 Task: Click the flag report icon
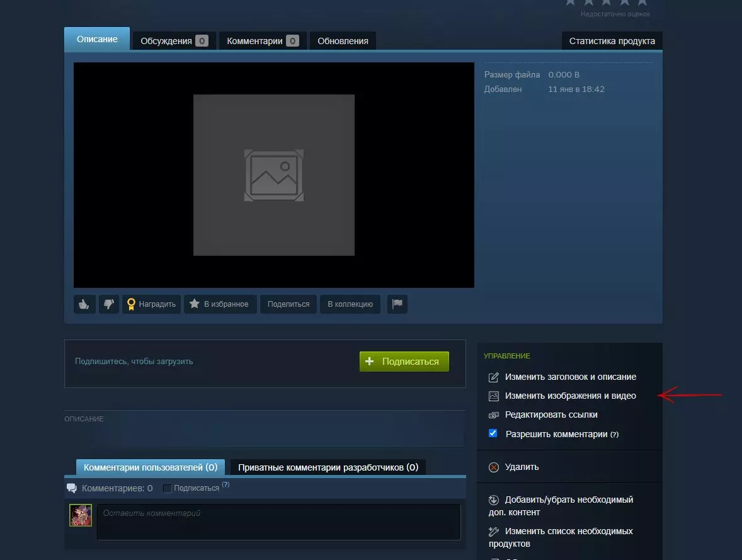click(397, 304)
